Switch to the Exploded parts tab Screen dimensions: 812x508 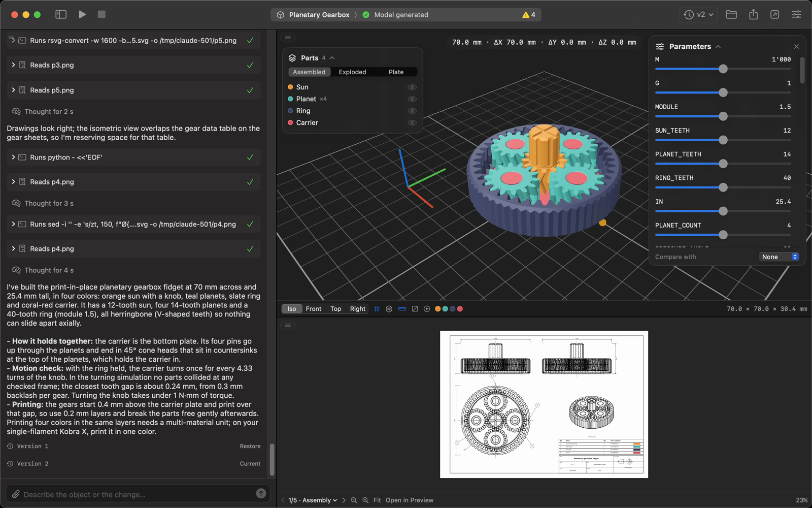[x=353, y=72]
